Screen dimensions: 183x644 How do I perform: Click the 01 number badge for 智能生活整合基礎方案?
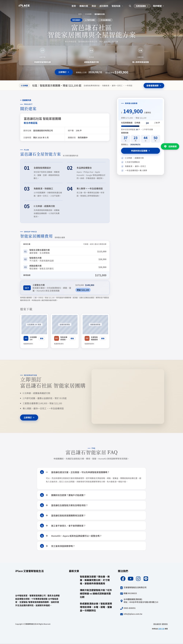25,252
